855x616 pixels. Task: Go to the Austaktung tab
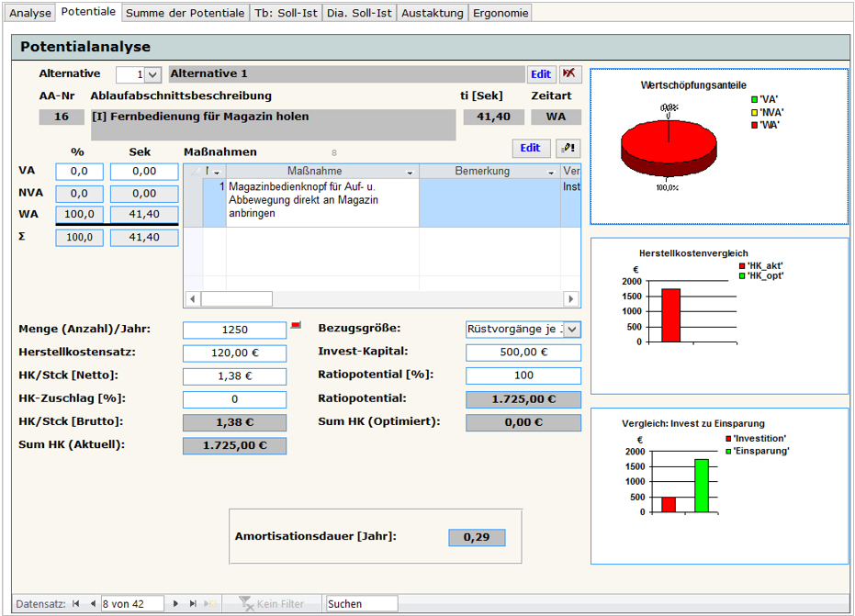pos(433,13)
